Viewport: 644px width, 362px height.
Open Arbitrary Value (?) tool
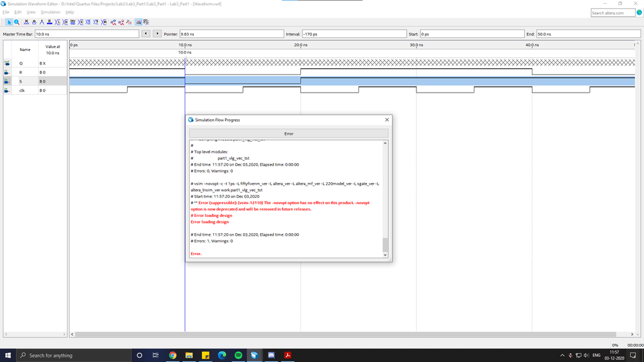point(95,22)
